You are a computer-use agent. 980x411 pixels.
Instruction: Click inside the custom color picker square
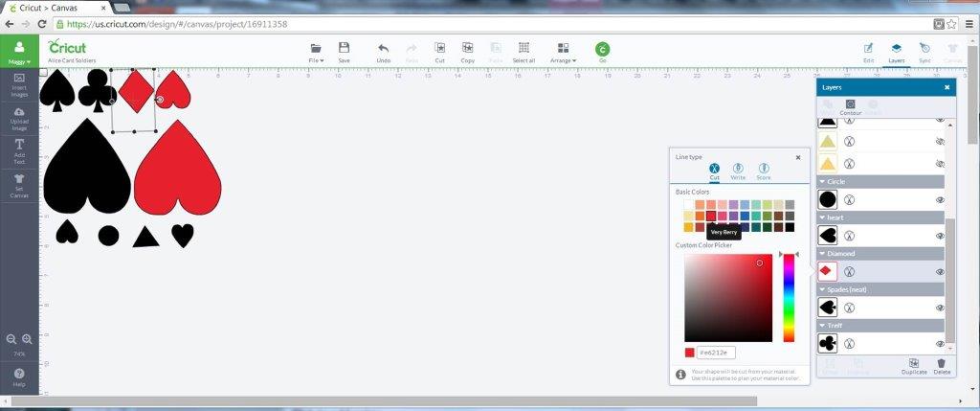click(728, 298)
